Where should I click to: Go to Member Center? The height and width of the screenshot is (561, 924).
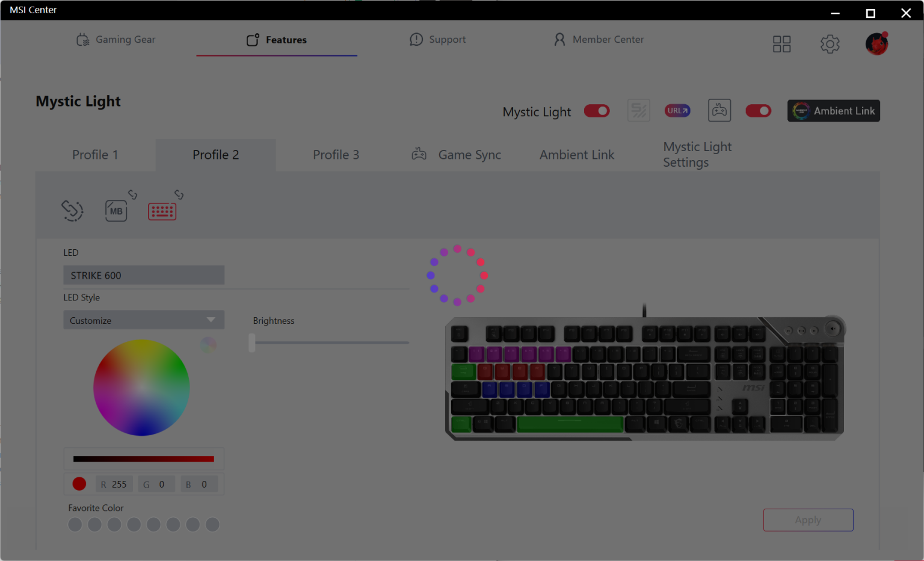599,40
